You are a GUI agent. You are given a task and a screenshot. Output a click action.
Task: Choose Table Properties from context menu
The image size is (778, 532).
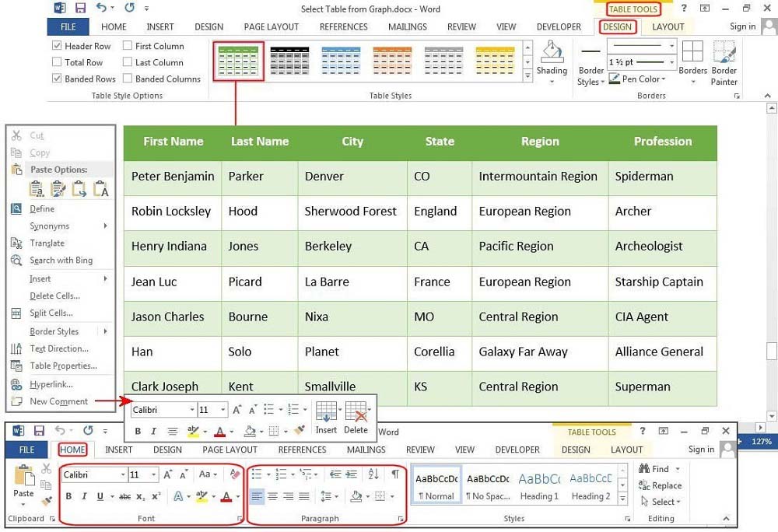point(63,366)
